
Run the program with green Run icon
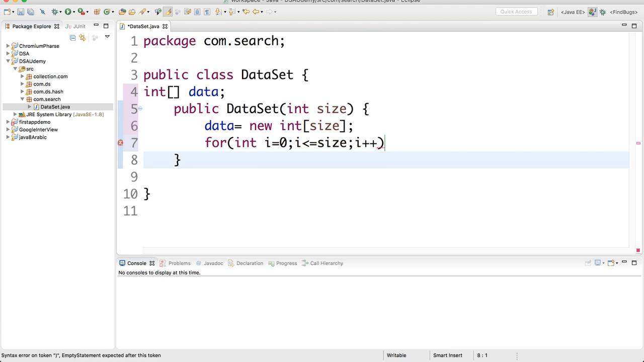(x=67, y=12)
